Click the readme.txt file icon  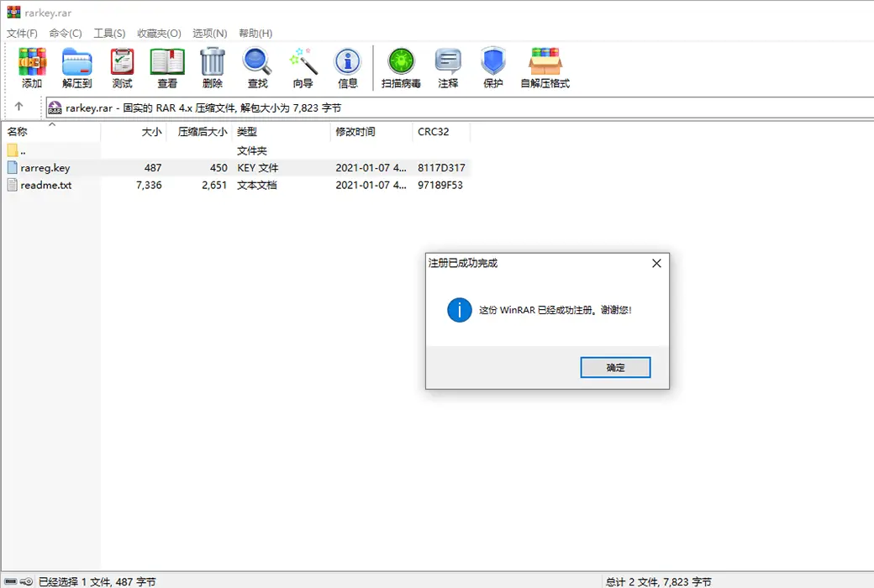click(x=13, y=185)
